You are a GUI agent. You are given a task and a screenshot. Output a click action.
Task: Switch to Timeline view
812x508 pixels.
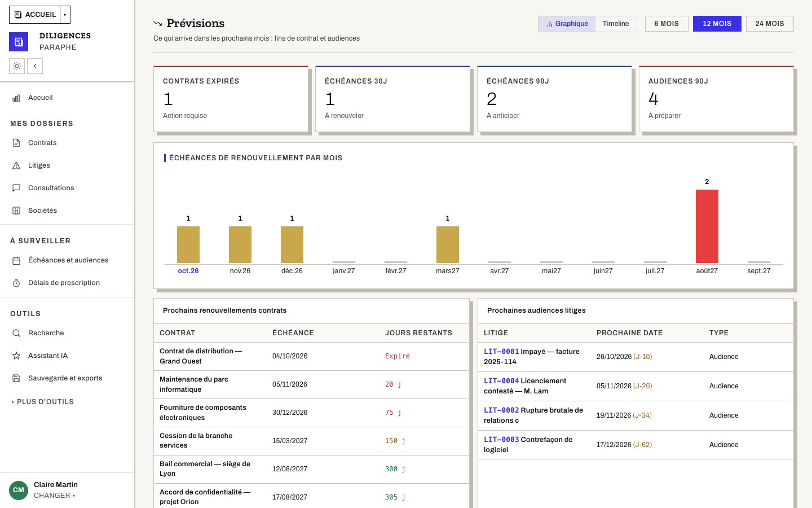616,24
